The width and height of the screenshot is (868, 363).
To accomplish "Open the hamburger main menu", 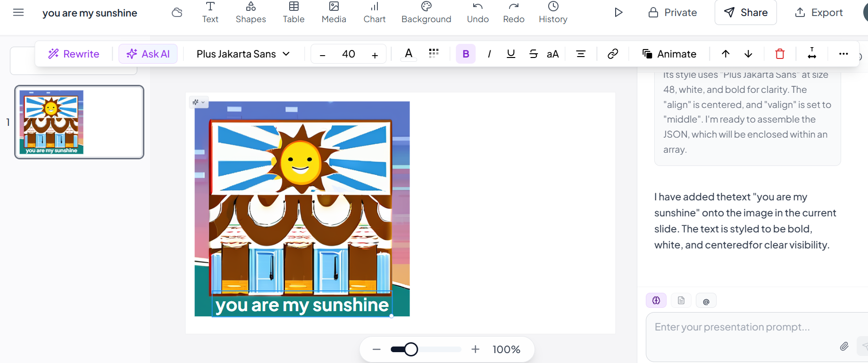I will point(18,13).
